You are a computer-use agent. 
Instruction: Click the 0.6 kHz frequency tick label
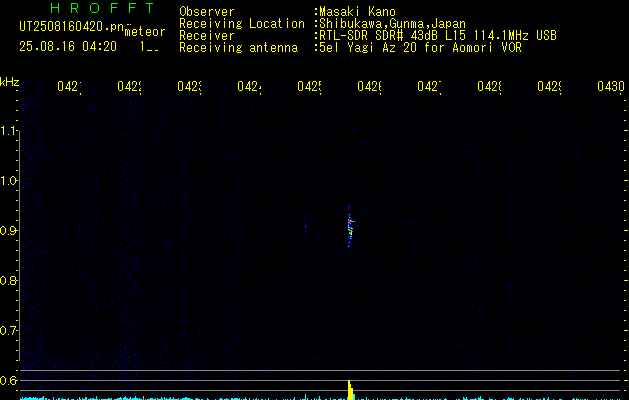coord(8,380)
